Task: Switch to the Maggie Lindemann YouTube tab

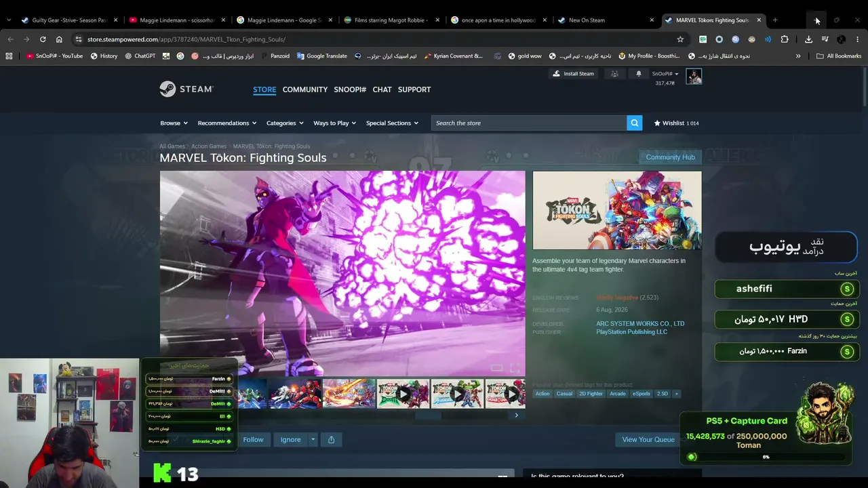Action: coord(176,20)
